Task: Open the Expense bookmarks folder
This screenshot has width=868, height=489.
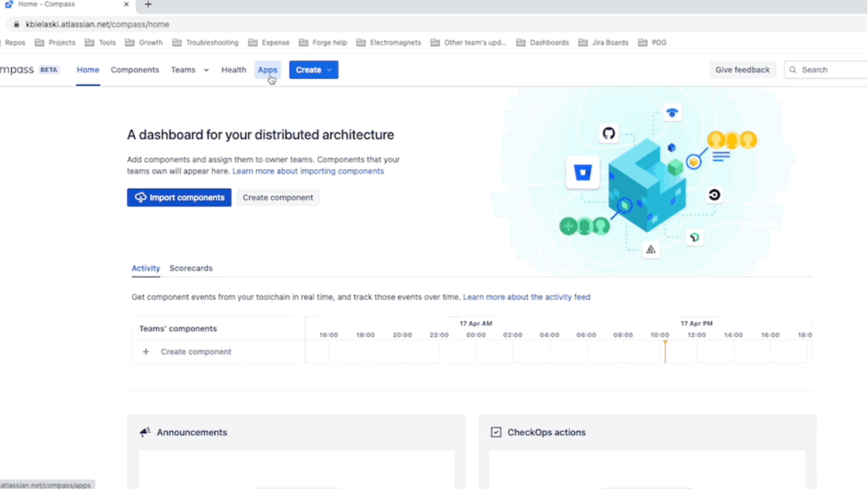Action: [269, 43]
